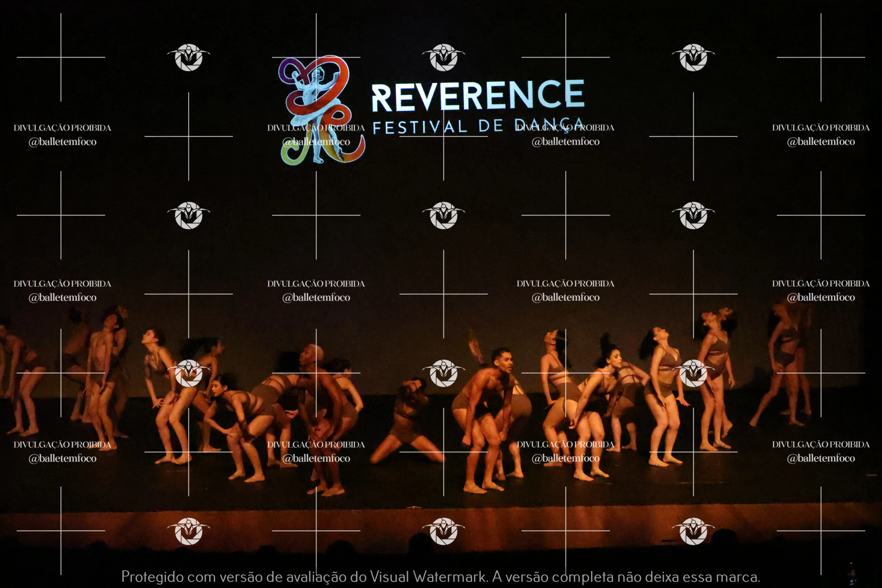Click the top-left @balletemfoco handle
Image resolution: width=882 pixels, height=588 pixels.
tap(63, 142)
